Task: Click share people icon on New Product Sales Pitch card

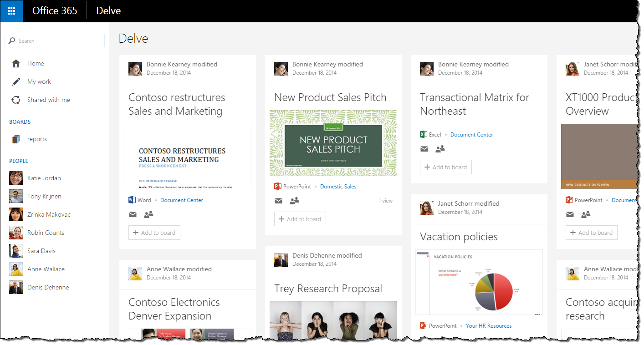Action: click(x=294, y=201)
